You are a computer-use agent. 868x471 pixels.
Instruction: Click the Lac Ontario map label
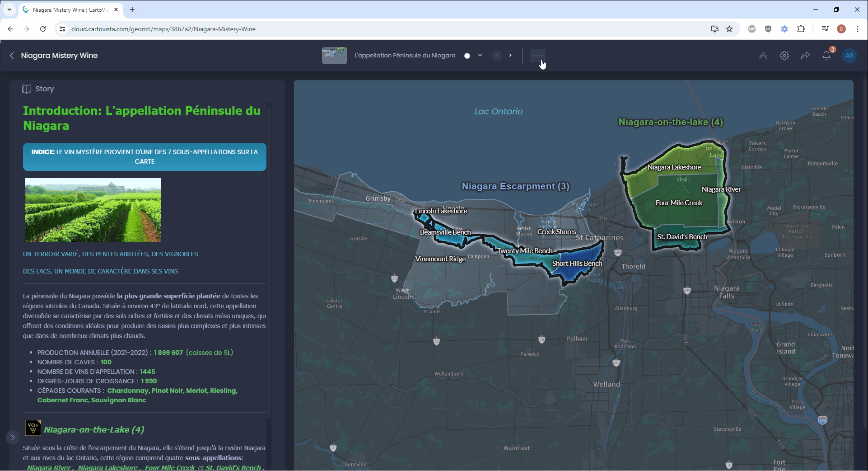[498, 111]
